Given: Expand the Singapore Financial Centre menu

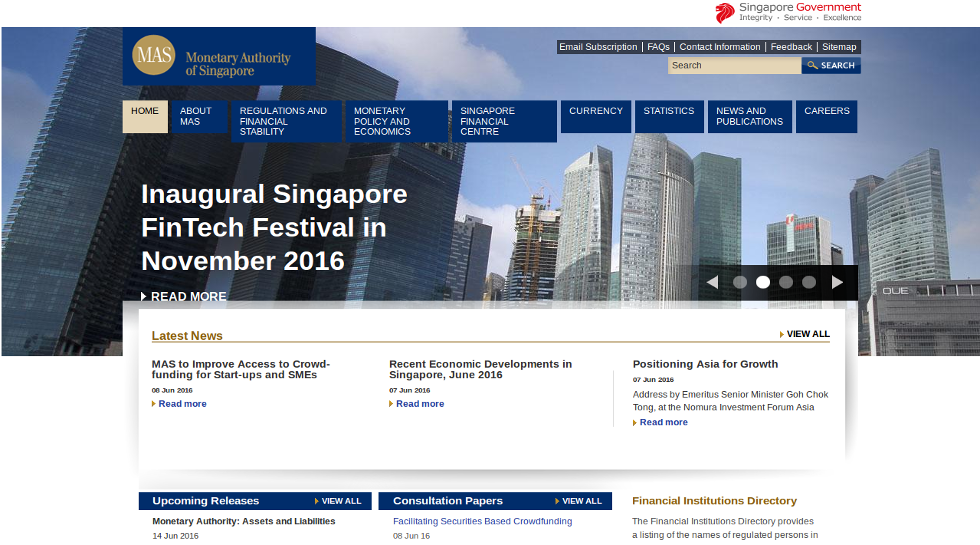Looking at the screenshot, I should pos(503,121).
